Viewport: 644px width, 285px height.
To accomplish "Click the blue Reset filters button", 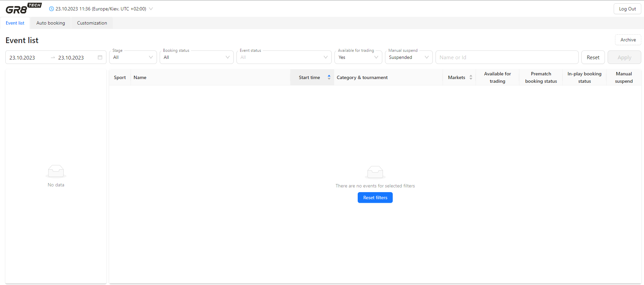I will click(375, 198).
